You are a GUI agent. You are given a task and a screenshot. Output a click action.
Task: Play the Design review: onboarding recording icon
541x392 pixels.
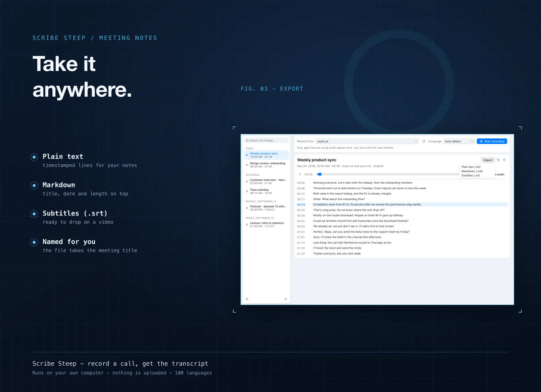247,165
